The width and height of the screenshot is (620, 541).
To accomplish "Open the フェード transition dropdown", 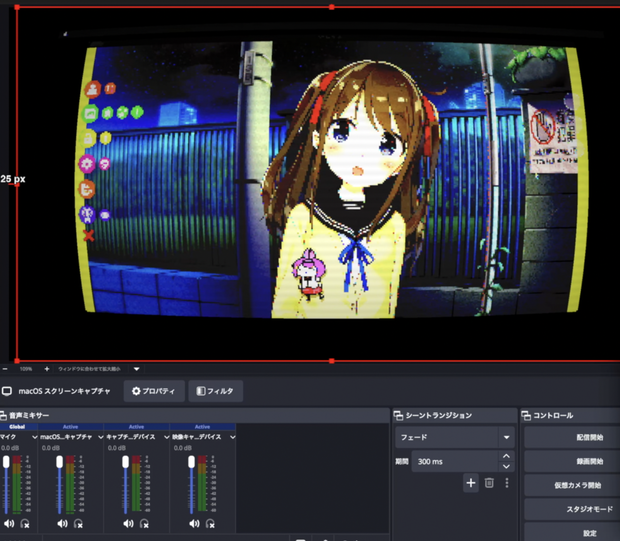I will coord(455,437).
